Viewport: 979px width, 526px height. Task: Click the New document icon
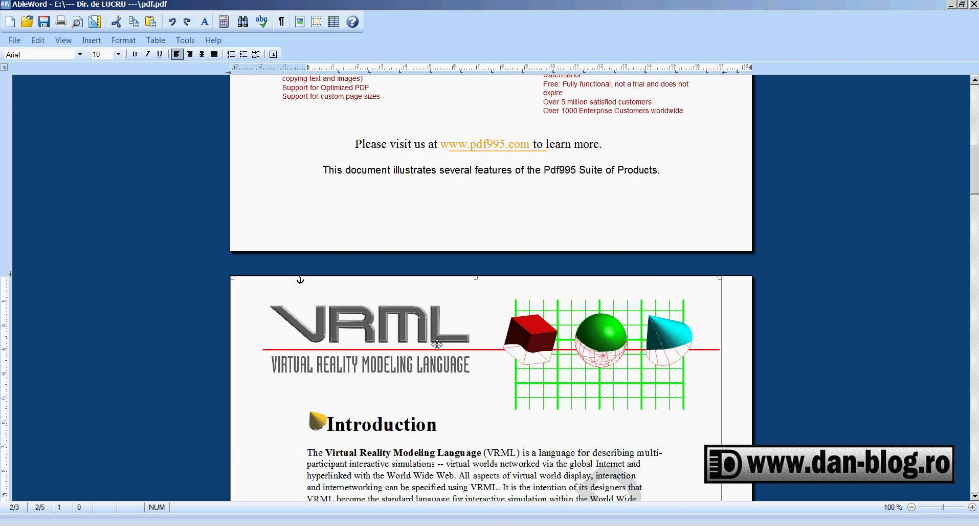(x=10, y=21)
